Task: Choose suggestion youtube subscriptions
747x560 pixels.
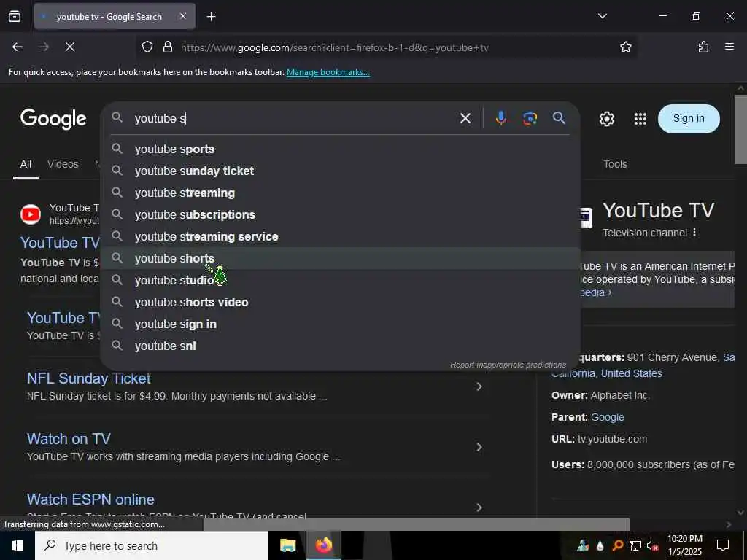Action: pyautogui.click(x=340, y=215)
